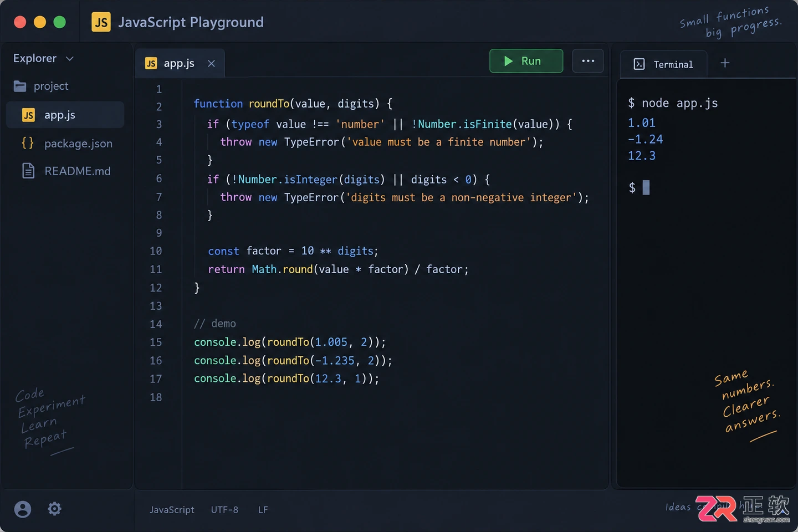Open the project folder icon
798x532 pixels.
[20, 86]
